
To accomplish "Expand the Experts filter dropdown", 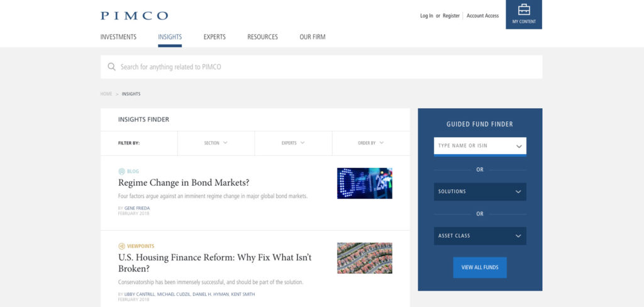I will tap(293, 143).
